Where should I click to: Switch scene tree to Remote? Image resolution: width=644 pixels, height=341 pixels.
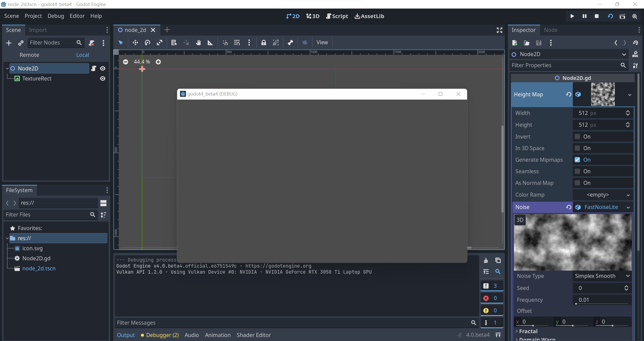point(29,55)
